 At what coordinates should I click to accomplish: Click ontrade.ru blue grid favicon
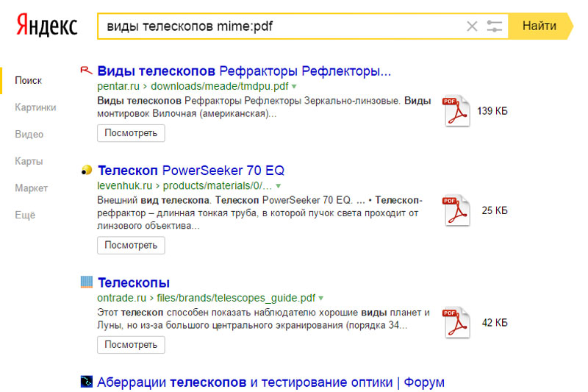(x=87, y=282)
